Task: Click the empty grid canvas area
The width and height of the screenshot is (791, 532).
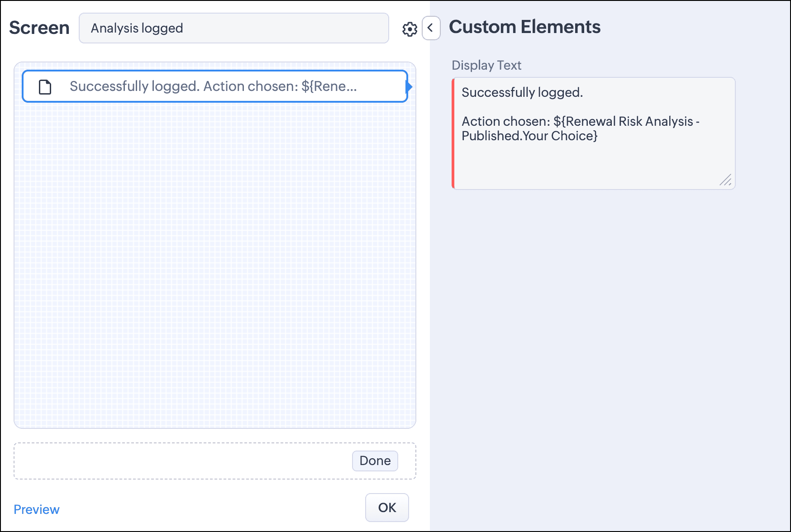Action: pos(215,265)
